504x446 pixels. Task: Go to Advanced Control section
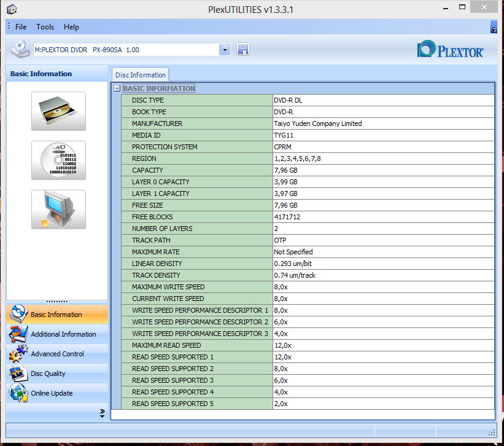(x=57, y=354)
